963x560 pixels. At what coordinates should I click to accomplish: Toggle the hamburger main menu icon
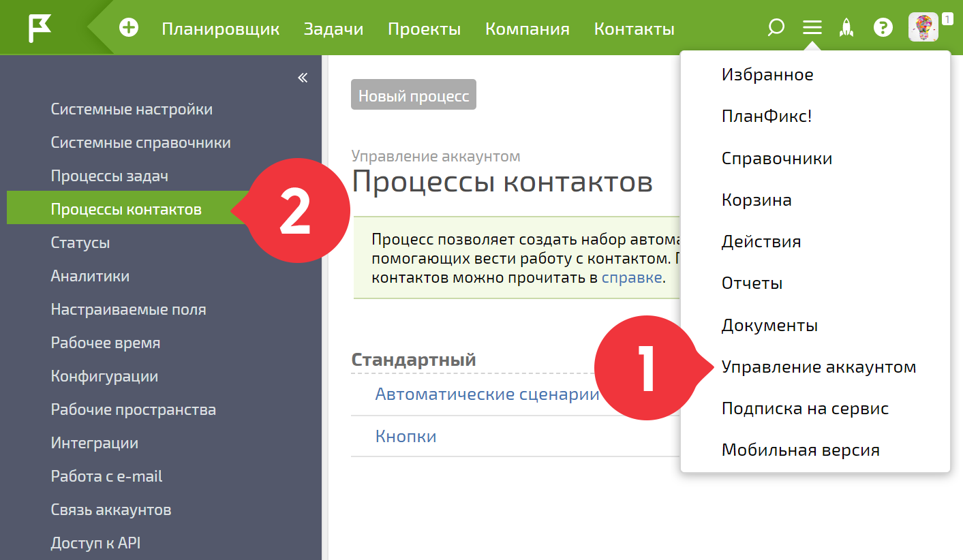tap(812, 28)
